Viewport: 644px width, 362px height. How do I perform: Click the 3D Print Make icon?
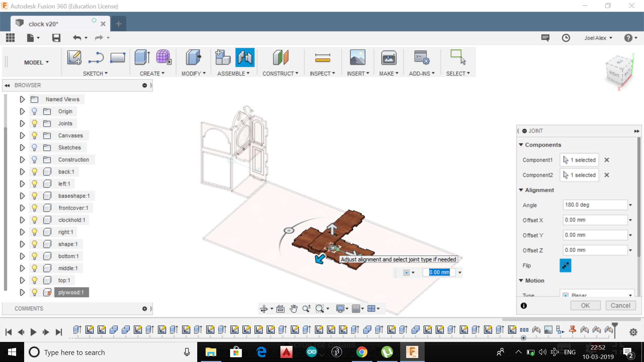[x=388, y=58]
